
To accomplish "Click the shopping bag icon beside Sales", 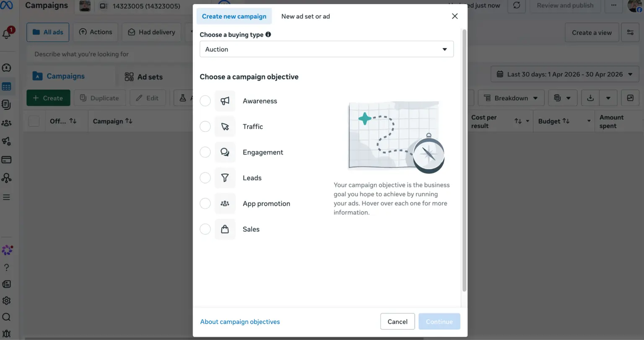I will point(225,229).
